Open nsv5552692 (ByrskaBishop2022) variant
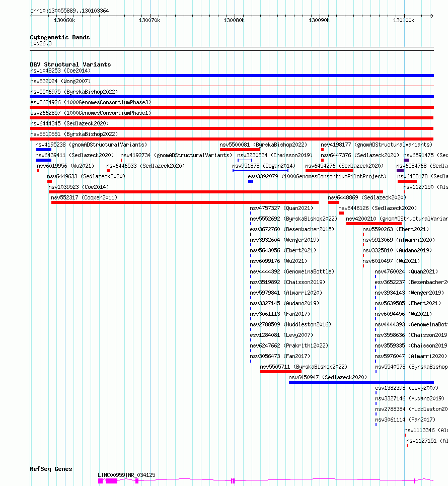Screen dimensions: 448x486 [293, 219]
